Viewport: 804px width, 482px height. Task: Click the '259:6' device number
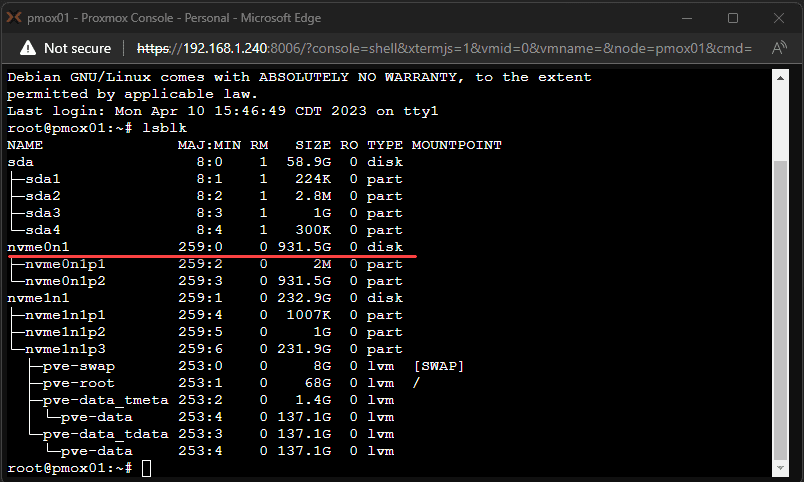tap(200, 349)
